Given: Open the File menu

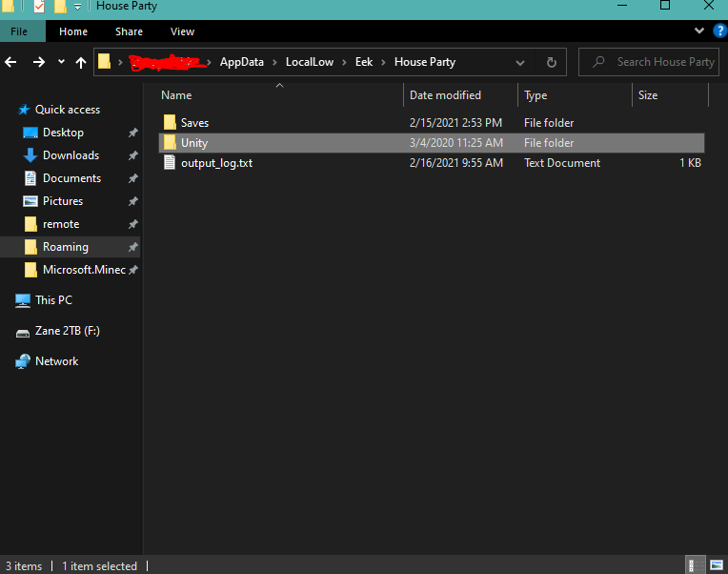Looking at the screenshot, I should [x=19, y=31].
